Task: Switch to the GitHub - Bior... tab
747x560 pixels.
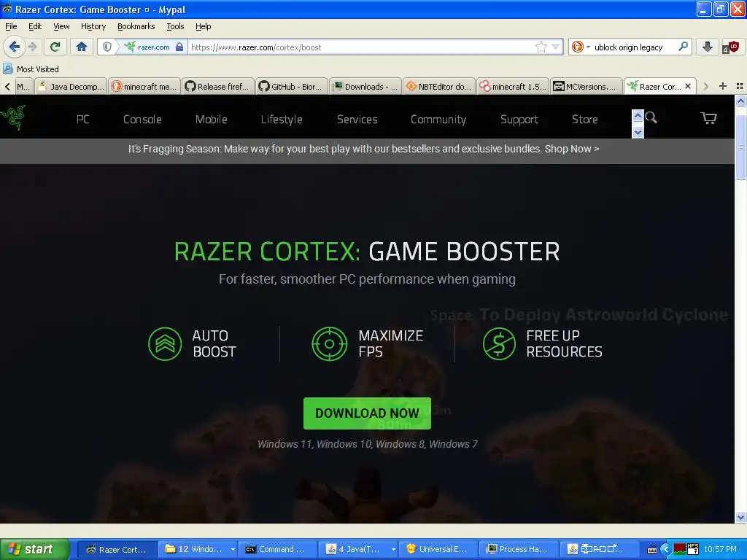Action: point(292,86)
